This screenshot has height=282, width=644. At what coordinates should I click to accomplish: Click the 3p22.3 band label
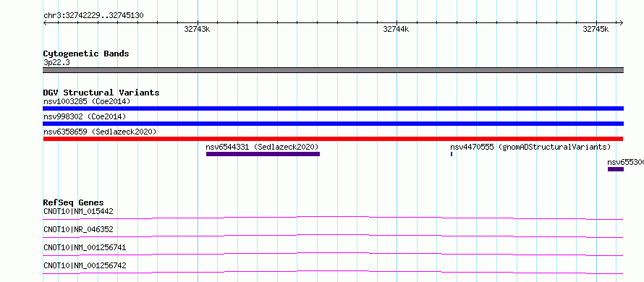[56, 62]
